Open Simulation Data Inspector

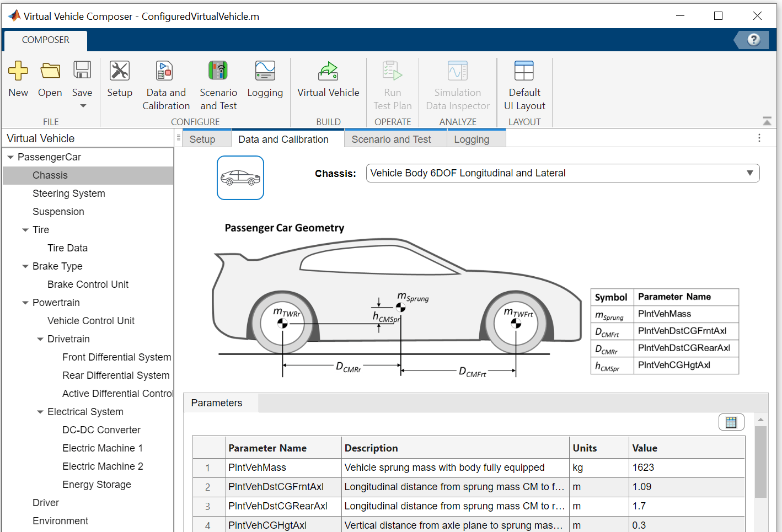[x=458, y=71]
